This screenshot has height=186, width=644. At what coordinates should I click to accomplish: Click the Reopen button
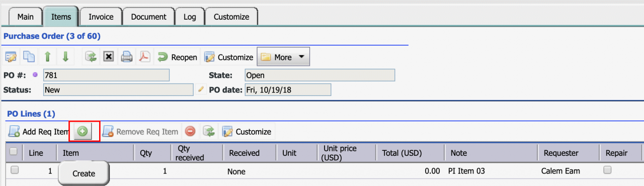pos(177,57)
